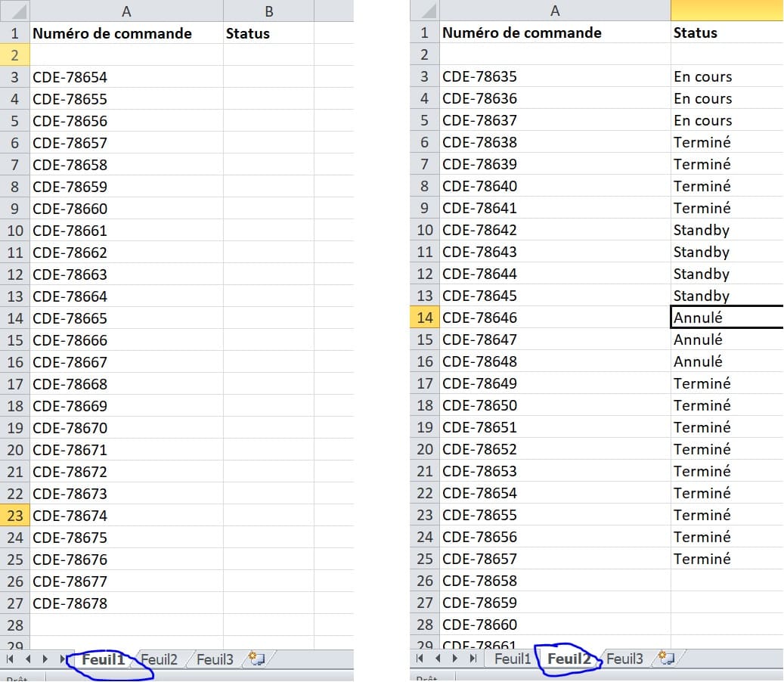The image size is (784, 682).
Task: Click 'Terminé' status beside CDE-78657, right sheet
Action: [727, 559]
